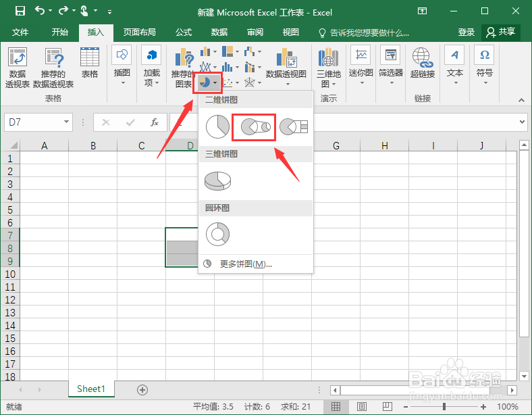Open Ribbon Display Options icon

(422, 11)
